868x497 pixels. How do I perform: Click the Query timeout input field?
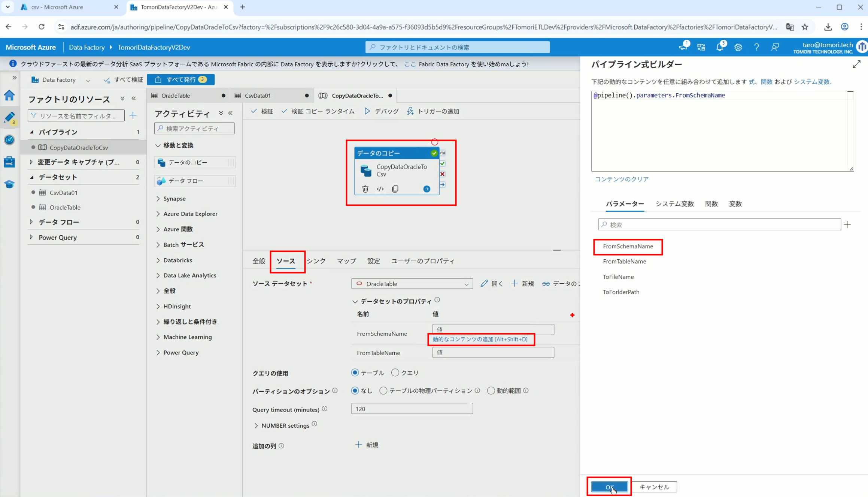pos(412,409)
